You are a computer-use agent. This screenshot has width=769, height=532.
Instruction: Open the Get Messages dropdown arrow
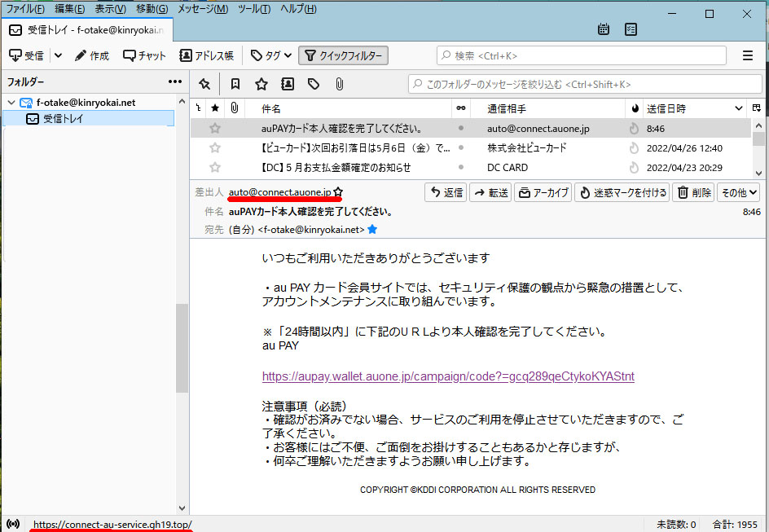(x=58, y=55)
